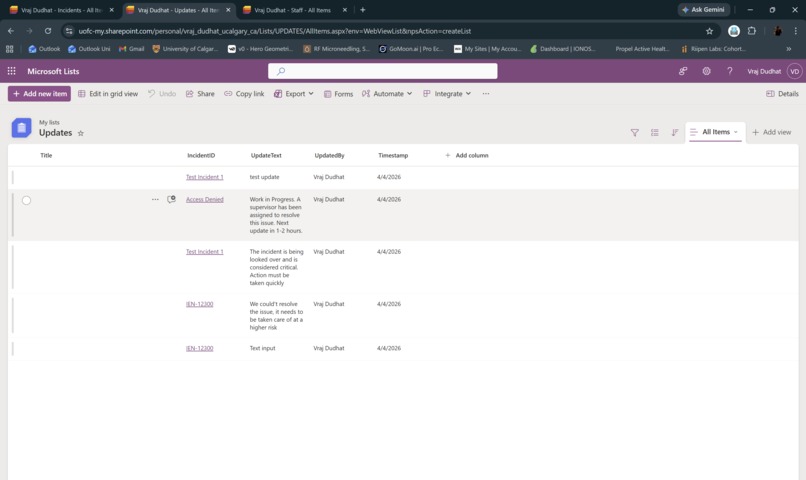
Task: Open the filter pane funnel icon
Action: coord(635,133)
